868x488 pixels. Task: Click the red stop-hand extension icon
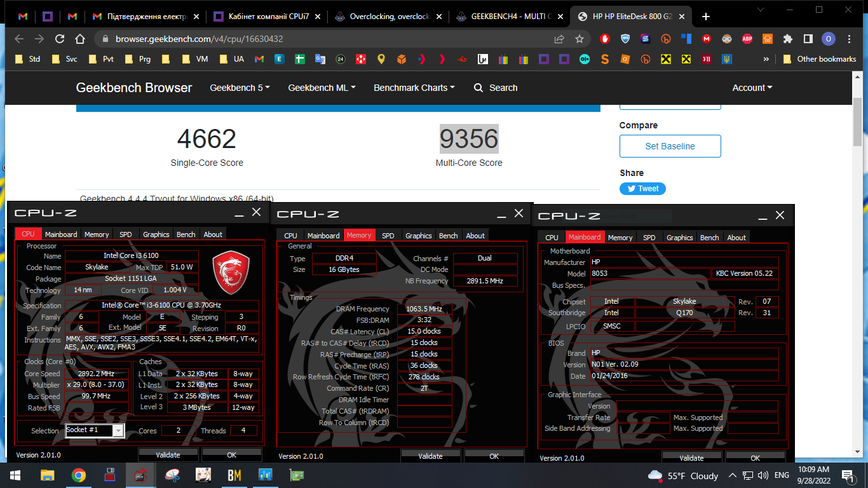coord(605,39)
